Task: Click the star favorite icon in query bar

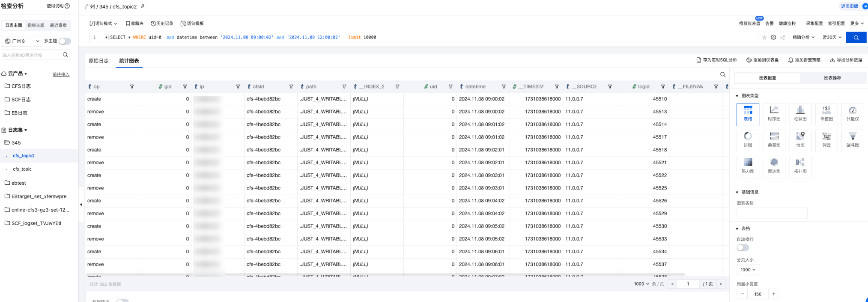Action: tap(764, 38)
